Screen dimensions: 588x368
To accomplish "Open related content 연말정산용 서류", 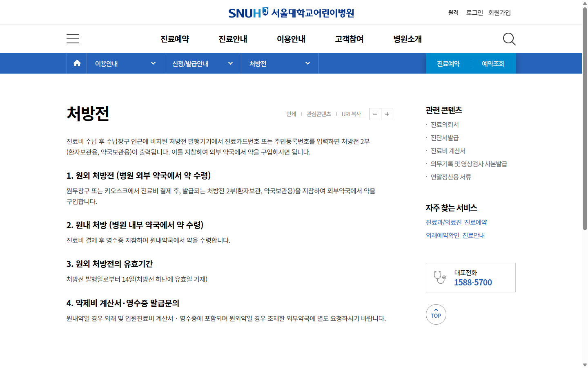I will click(x=451, y=177).
